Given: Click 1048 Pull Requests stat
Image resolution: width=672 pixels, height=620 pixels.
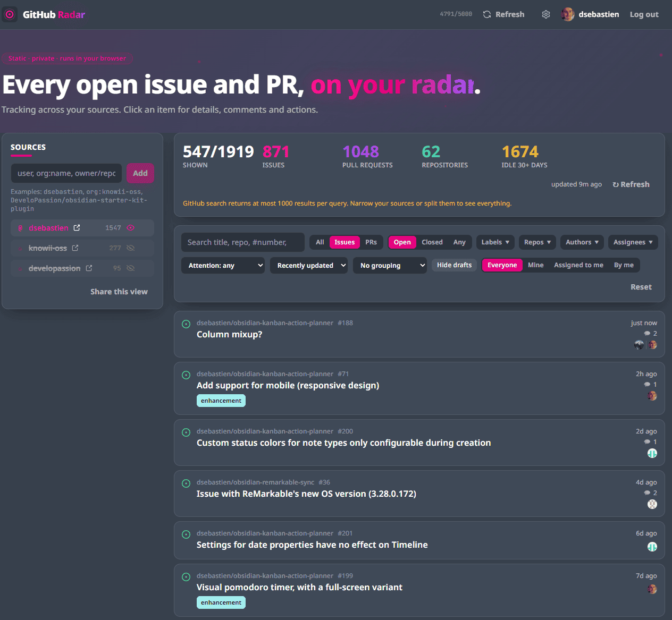Looking at the screenshot, I should pos(367,156).
